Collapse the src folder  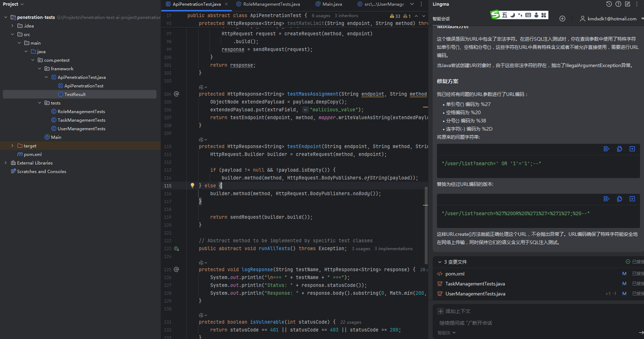click(12, 34)
